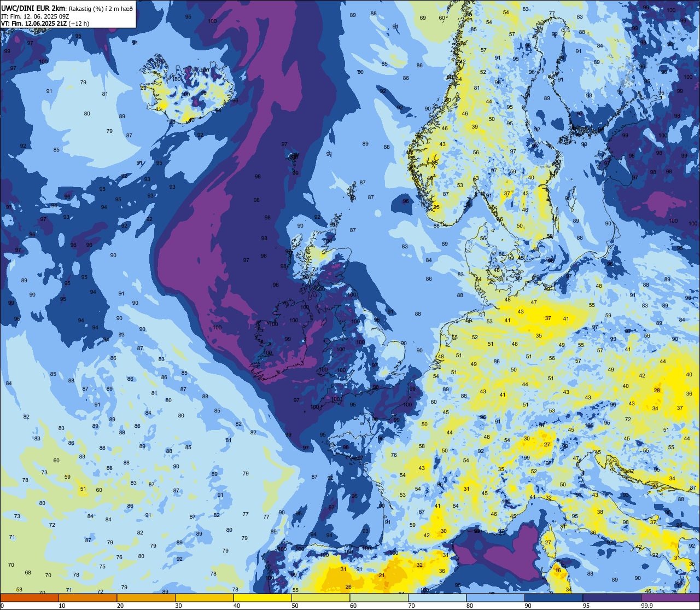Viewport: 700px width, 610px height.
Task: Click the 95–99.9 indigo legend swatch
Action: click(x=612, y=598)
